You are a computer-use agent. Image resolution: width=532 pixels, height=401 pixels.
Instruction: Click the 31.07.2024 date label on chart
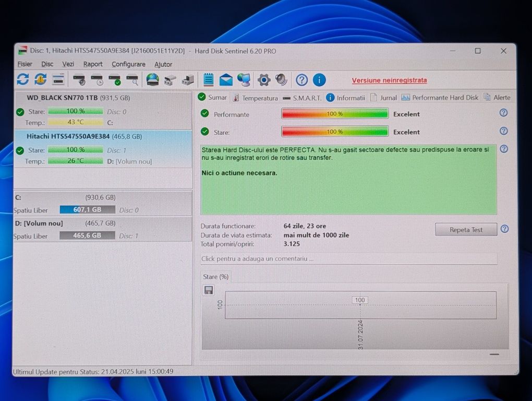360,335
